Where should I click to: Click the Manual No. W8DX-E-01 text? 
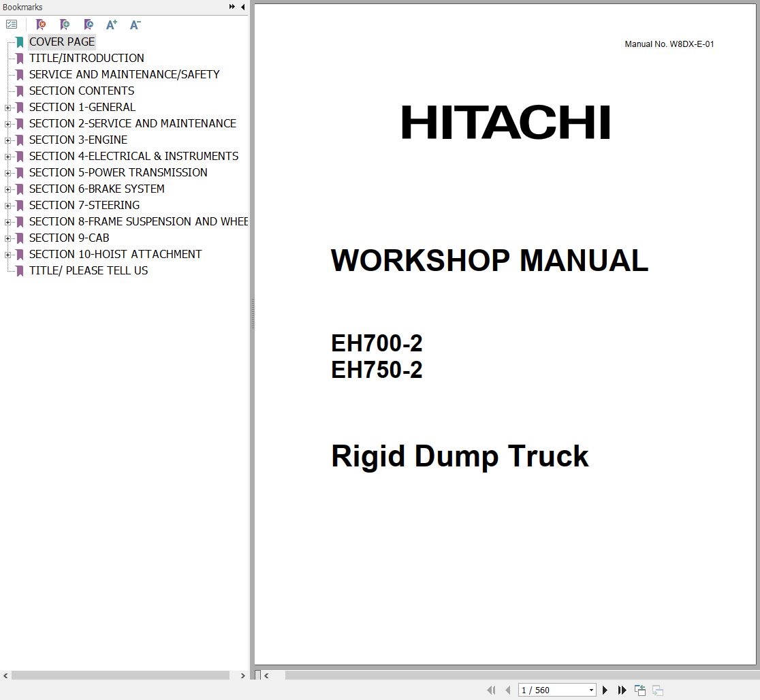point(669,44)
